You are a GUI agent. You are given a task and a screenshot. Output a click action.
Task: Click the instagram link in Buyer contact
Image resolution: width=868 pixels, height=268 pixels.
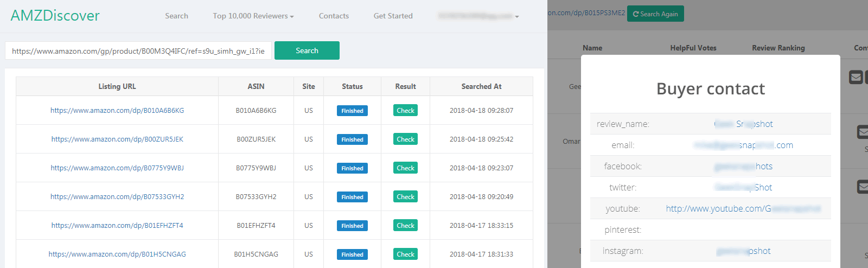coord(743,251)
